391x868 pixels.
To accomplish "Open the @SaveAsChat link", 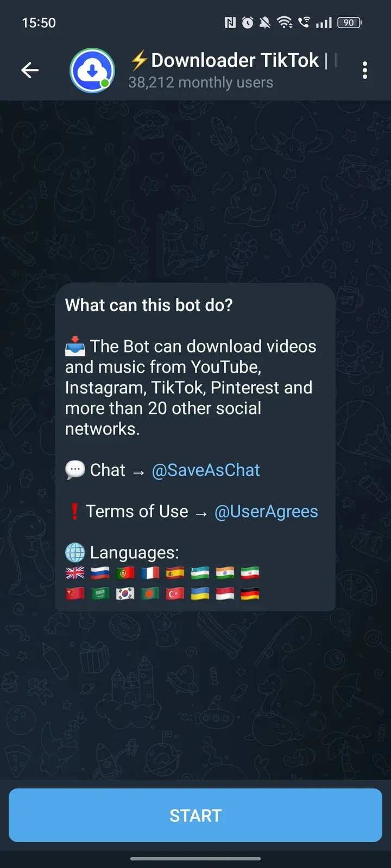I will [x=206, y=470].
